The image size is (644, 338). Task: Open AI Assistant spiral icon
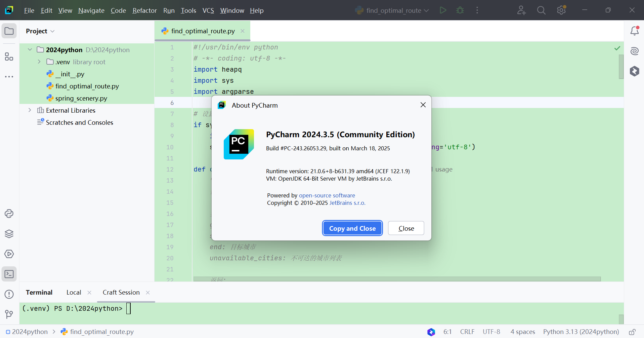tap(634, 51)
